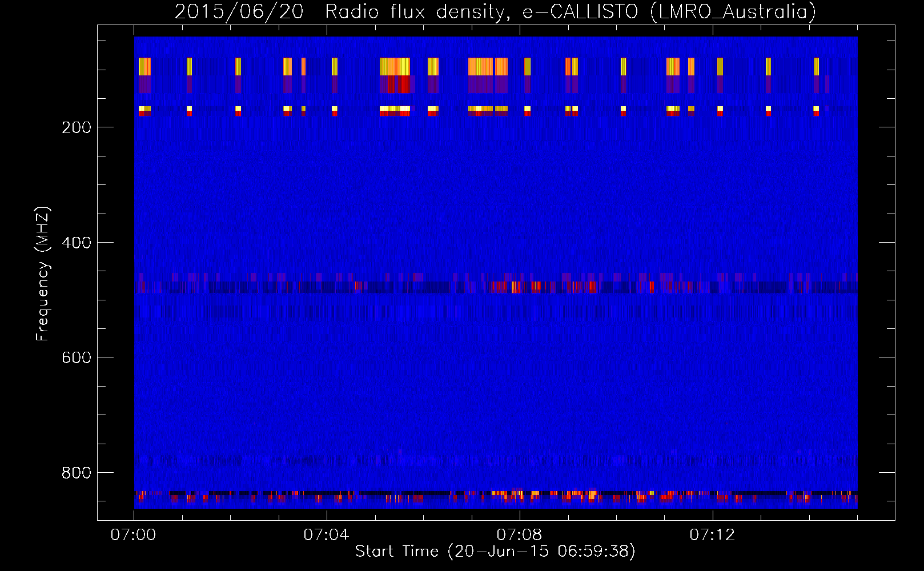Click the '07:12' time tick label

[x=712, y=535]
